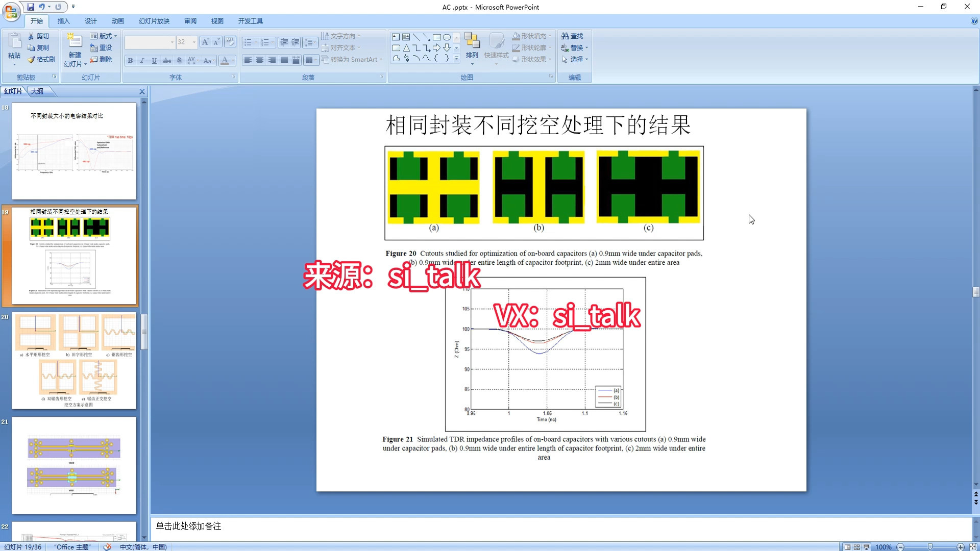Toggle italic formatting
980x551 pixels.
pos(142,61)
